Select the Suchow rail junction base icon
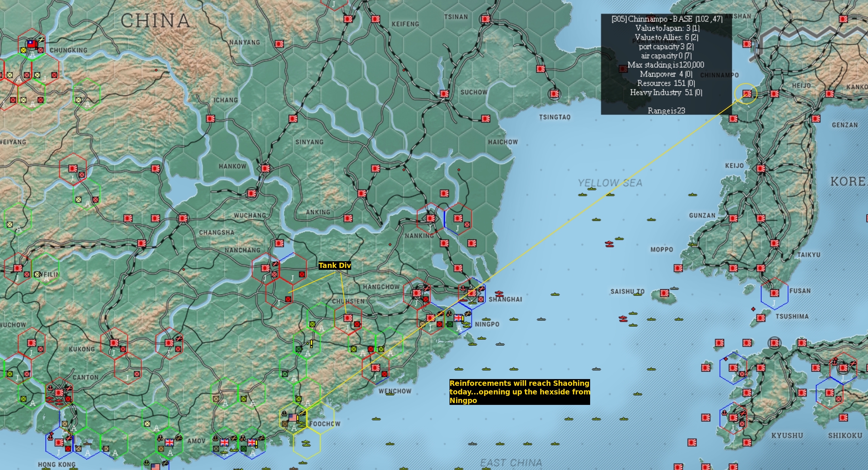The height and width of the screenshot is (470, 868). (444, 94)
